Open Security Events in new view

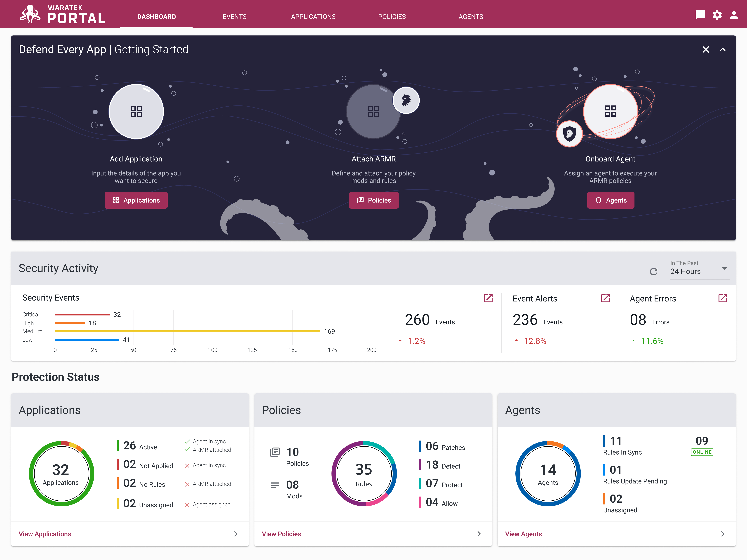pos(488,298)
